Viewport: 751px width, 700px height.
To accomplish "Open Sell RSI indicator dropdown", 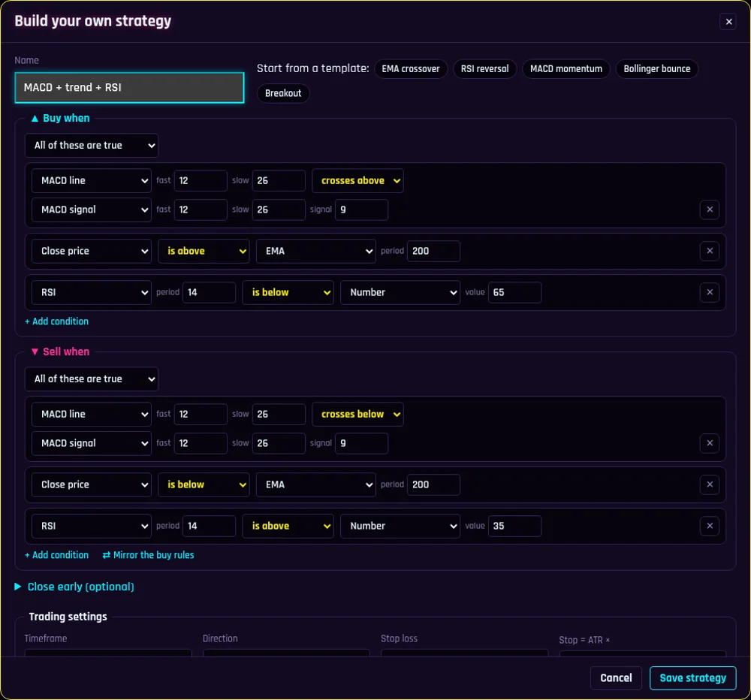I will pyautogui.click(x=92, y=526).
